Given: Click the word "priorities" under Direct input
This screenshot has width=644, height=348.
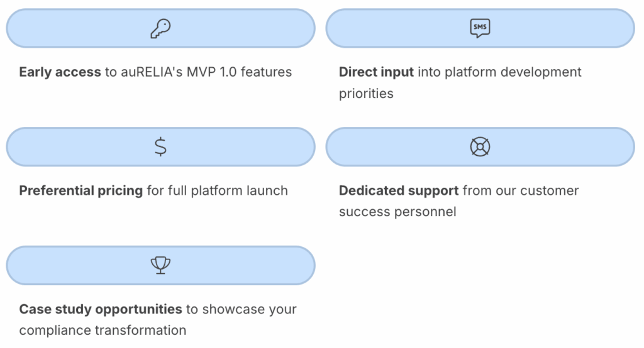Looking at the screenshot, I should pyautogui.click(x=366, y=94).
